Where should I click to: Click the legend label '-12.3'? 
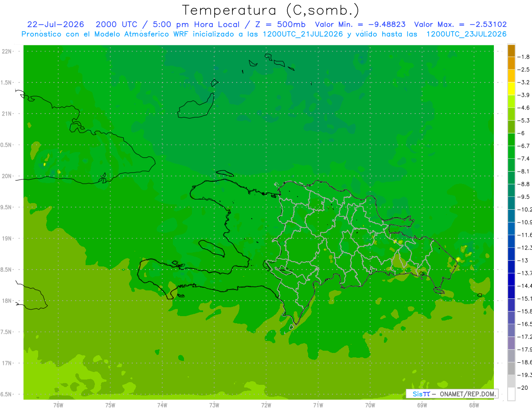pyautogui.click(x=525, y=247)
